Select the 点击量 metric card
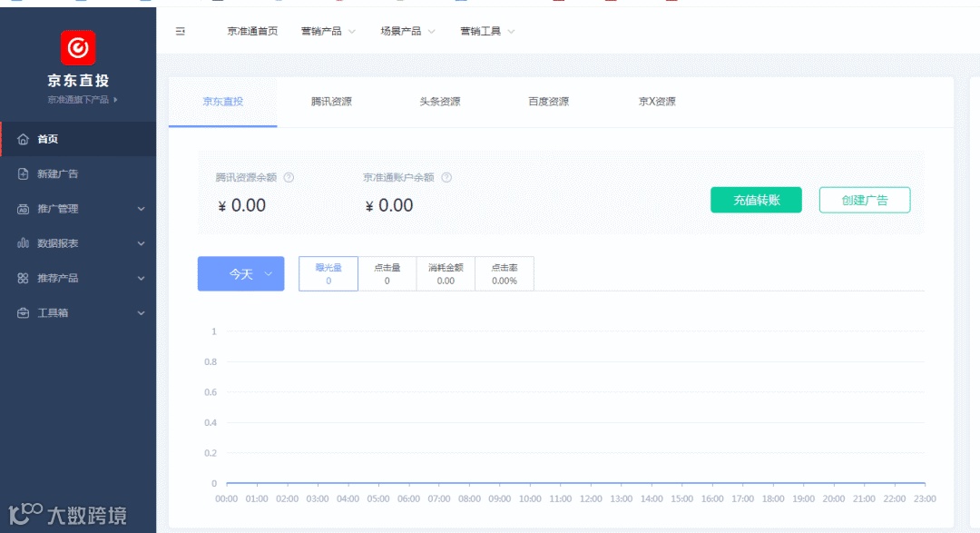Image resolution: width=980 pixels, height=533 pixels. tap(387, 274)
